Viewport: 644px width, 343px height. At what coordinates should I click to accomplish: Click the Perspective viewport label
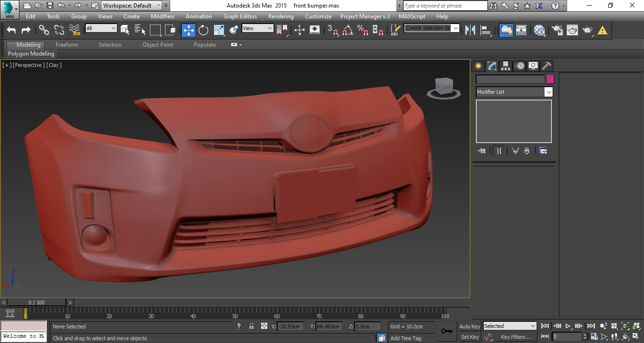(x=29, y=65)
